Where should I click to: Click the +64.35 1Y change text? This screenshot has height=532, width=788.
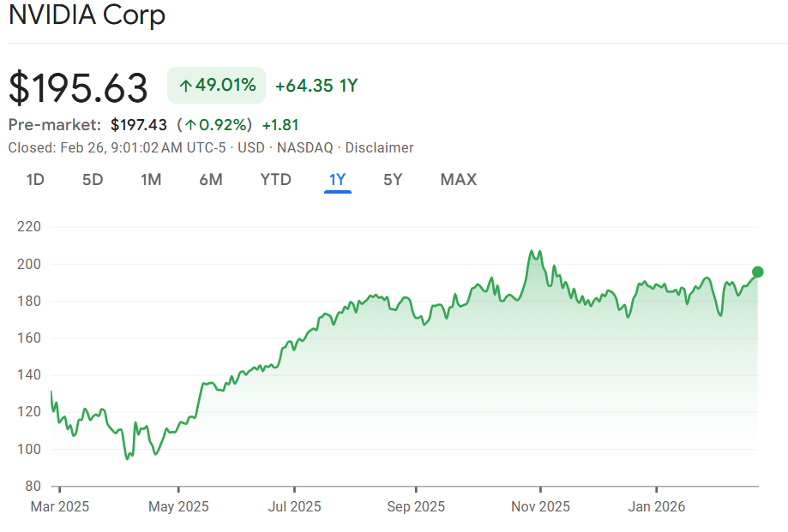tap(316, 86)
